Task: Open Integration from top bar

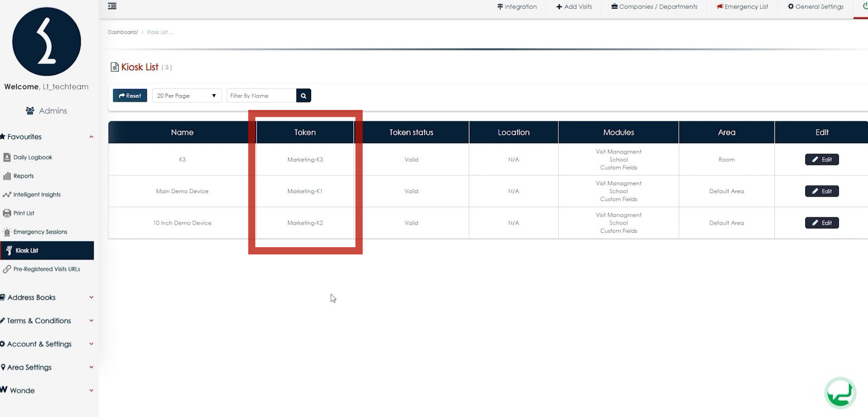Action: pos(517,6)
